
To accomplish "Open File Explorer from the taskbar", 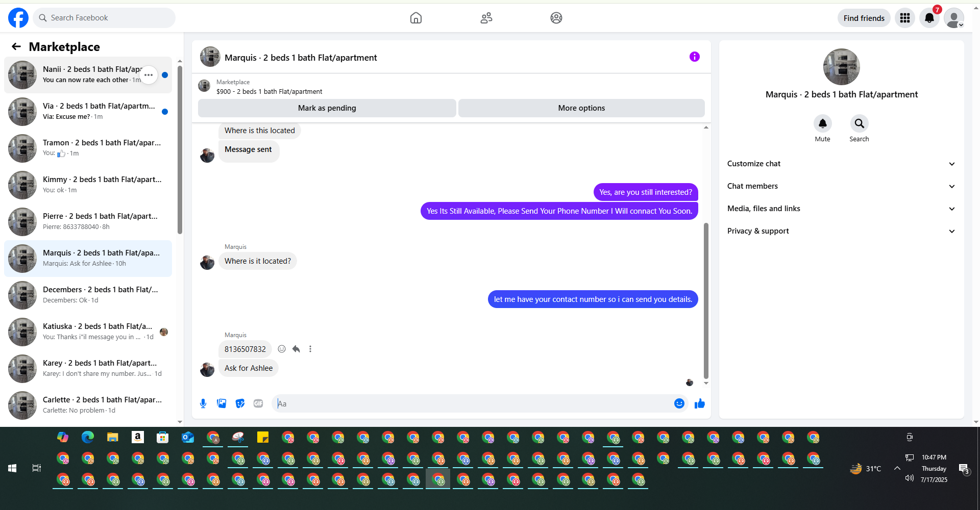I will [x=113, y=437].
